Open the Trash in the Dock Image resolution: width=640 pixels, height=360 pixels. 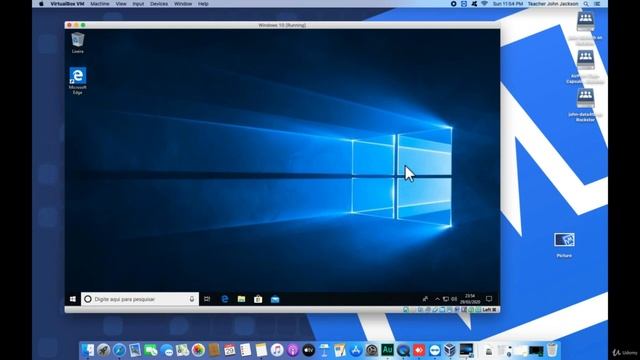(x=552, y=350)
